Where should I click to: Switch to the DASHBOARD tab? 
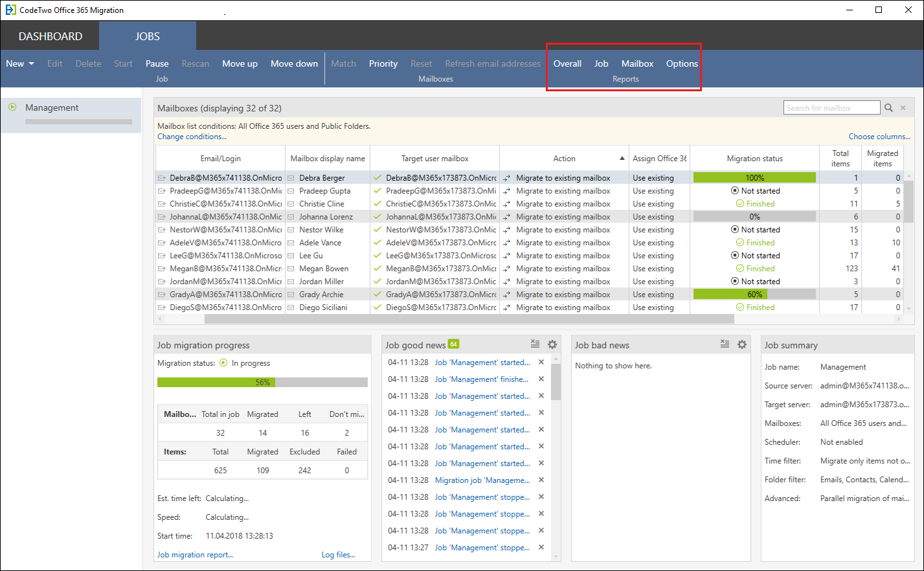(x=51, y=36)
